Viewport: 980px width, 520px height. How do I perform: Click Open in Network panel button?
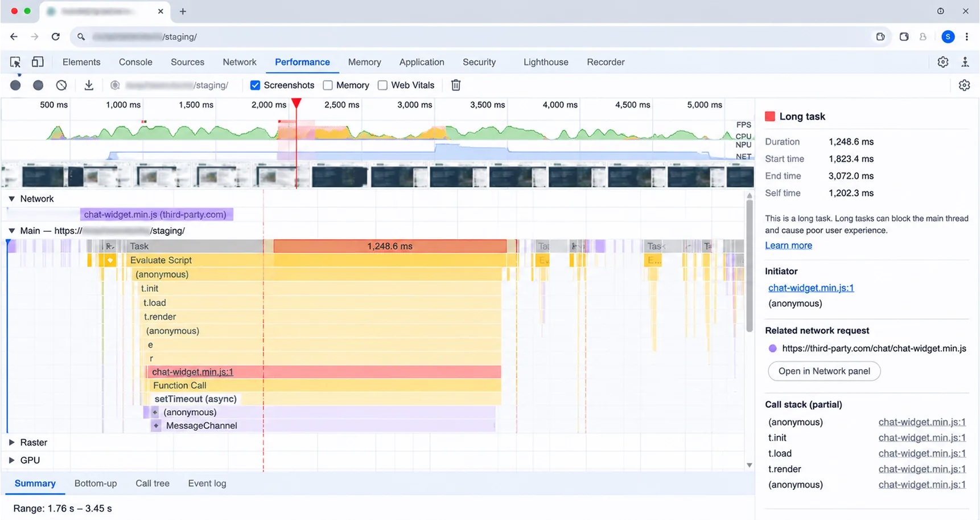coord(824,371)
